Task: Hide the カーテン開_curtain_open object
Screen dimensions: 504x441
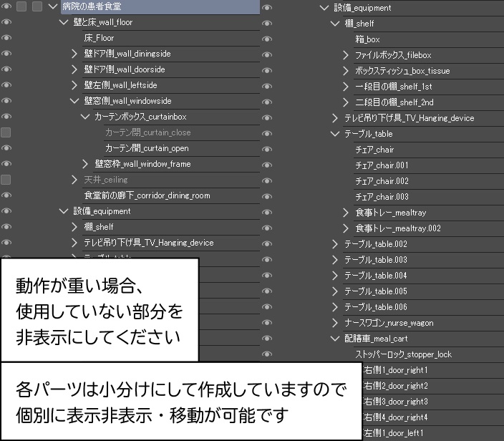Action: tap(6, 148)
